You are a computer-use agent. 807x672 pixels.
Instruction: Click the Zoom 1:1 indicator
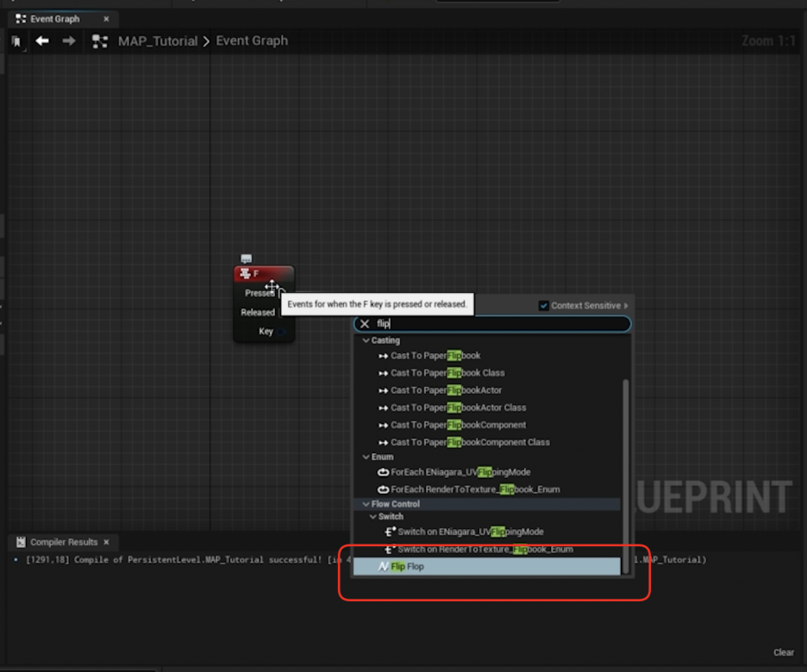coord(768,40)
